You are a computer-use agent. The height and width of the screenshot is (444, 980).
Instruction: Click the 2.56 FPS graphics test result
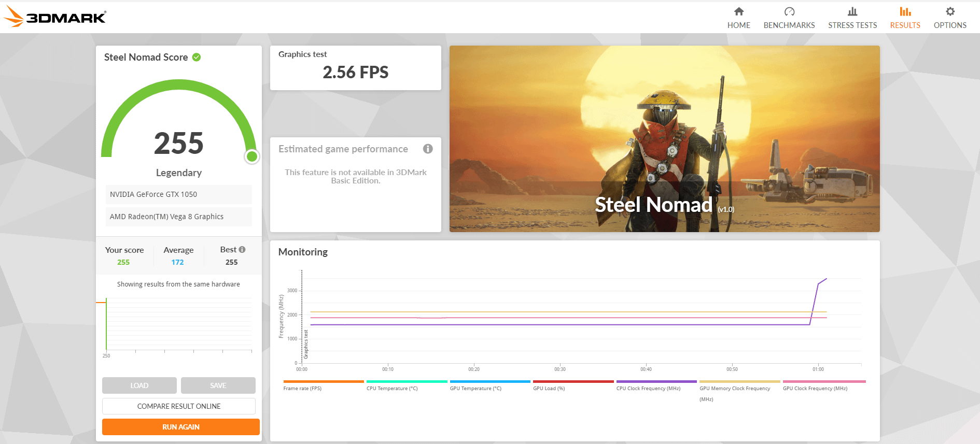[x=356, y=72]
